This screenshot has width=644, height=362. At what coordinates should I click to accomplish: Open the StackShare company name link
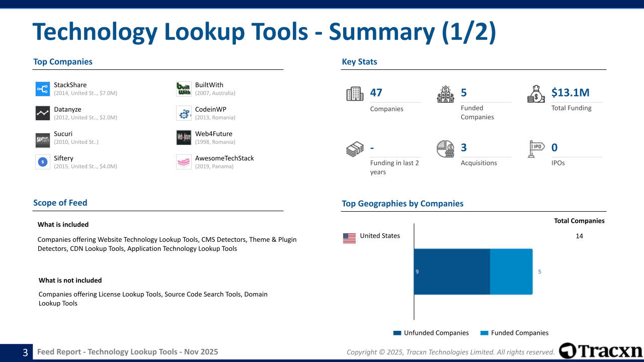tap(70, 85)
